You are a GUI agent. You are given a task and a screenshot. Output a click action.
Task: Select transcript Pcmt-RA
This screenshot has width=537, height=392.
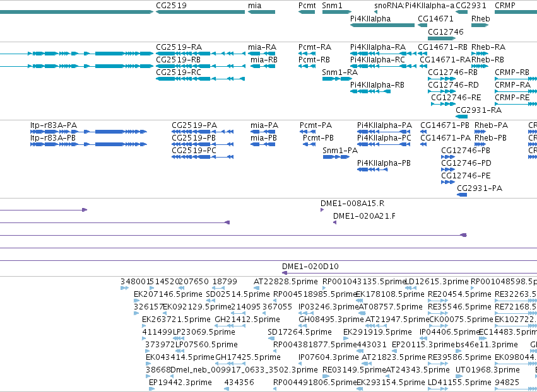coord(307,54)
